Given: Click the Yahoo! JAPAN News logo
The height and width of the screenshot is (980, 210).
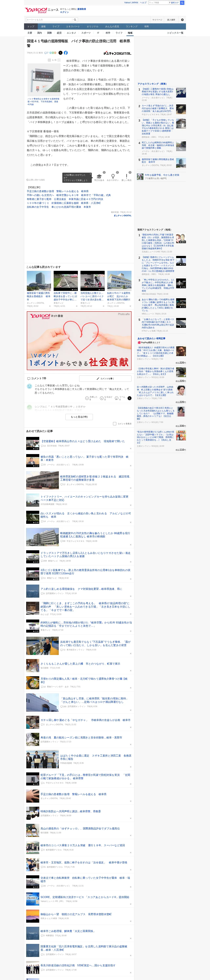Looking at the screenshot, I should pyautogui.click(x=42, y=10).
